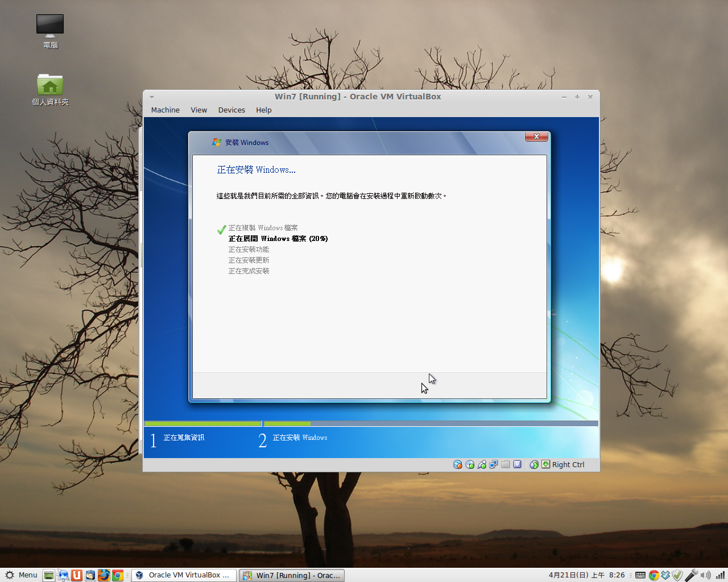Click the 正在安裝 Windows... heading
This screenshot has width=728, height=582.
(x=256, y=170)
